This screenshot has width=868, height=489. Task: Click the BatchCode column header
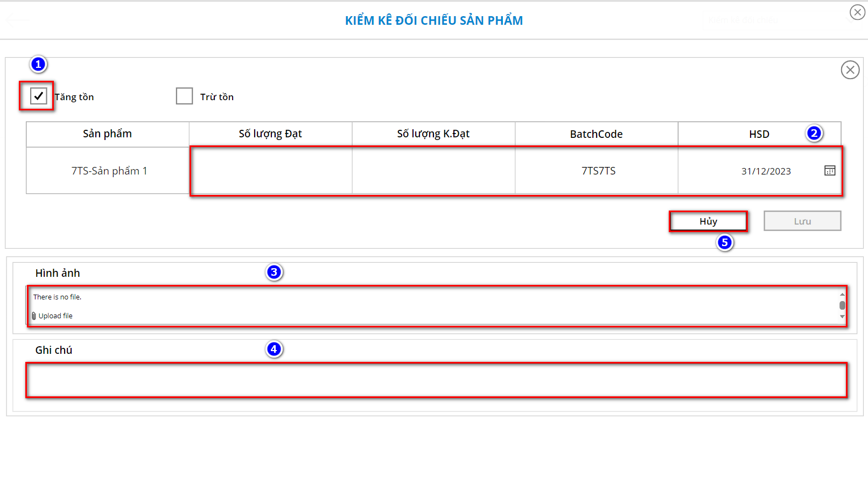click(597, 134)
